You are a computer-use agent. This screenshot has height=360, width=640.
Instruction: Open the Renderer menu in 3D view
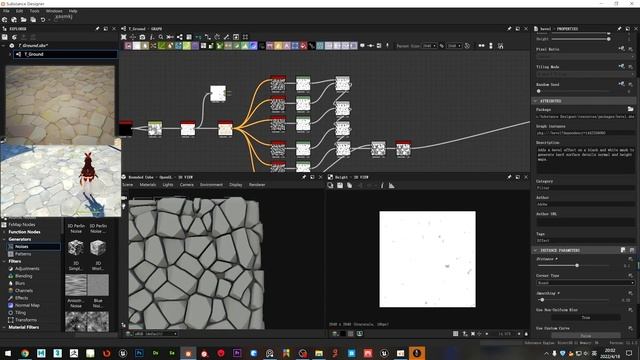[257, 185]
